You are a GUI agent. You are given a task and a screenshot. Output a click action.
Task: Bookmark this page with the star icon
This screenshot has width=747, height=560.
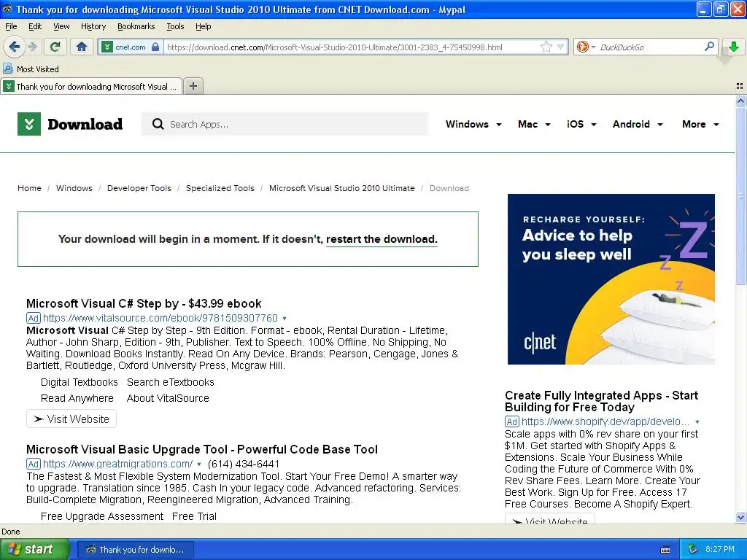[x=546, y=47]
